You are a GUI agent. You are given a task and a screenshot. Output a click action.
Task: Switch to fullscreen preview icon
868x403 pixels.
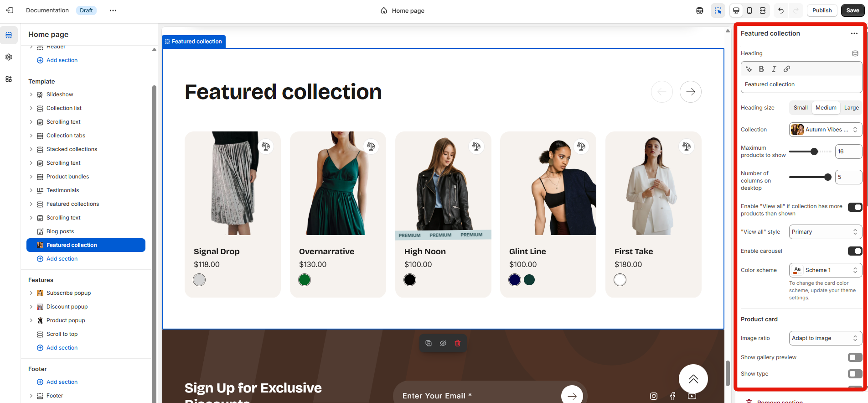click(x=763, y=10)
